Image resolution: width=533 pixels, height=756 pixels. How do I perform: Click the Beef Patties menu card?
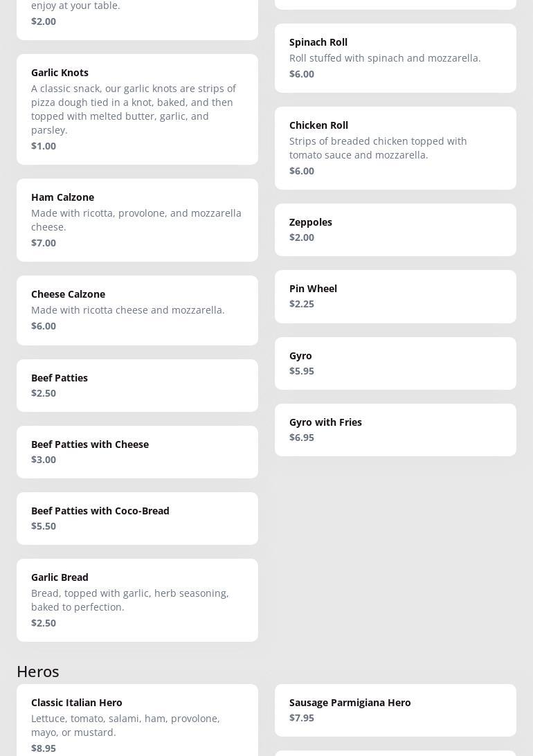coord(137,385)
